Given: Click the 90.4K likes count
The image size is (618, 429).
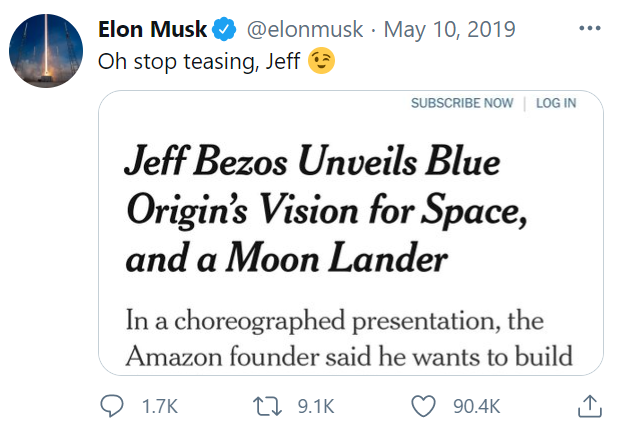Looking at the screenshot, I should point(477,407).
